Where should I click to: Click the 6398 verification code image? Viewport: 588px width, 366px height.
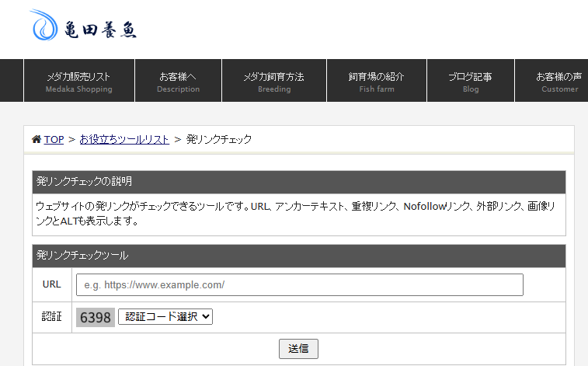95,317
